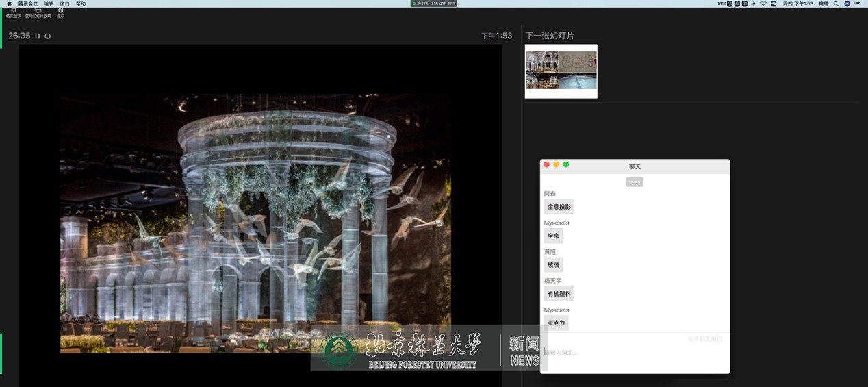Click the 有机塑料 chat message bubble
Image resolution: width=868 pixels, height=387 pixels.
point(559,294)
